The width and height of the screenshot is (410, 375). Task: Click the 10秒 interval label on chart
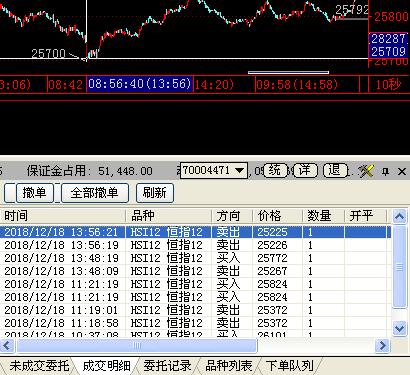coord(388,84)
